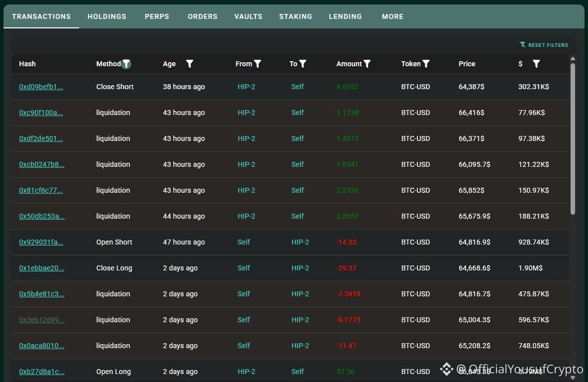Open transaction hash 0x50db253a...

pos(42,216)
